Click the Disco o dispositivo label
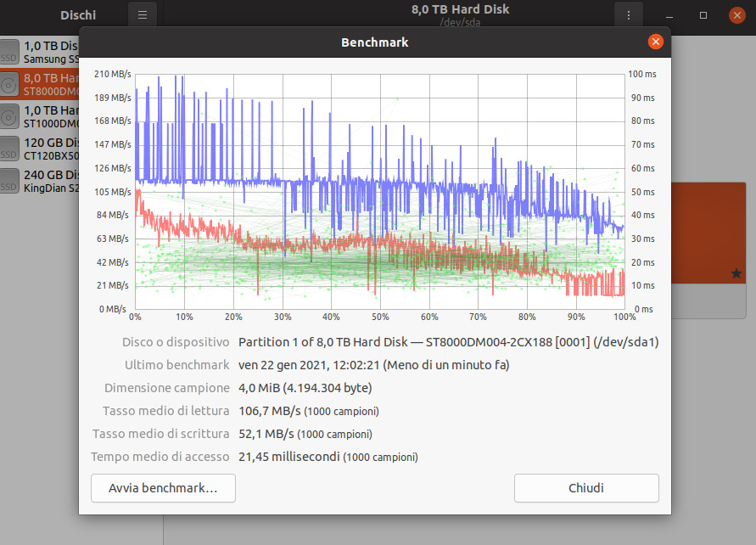Image resolution: width=756 pixels, height=545 pixels. 176,342
